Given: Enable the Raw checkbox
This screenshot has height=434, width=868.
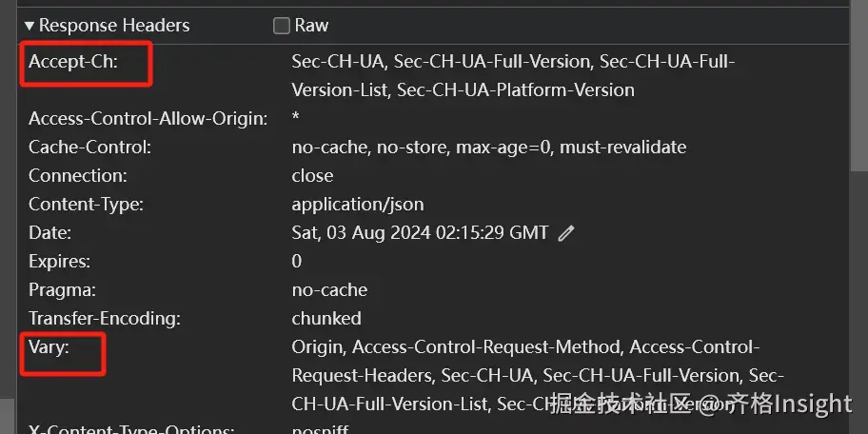Looking at the screenshot, I should (x=282, y=26).
